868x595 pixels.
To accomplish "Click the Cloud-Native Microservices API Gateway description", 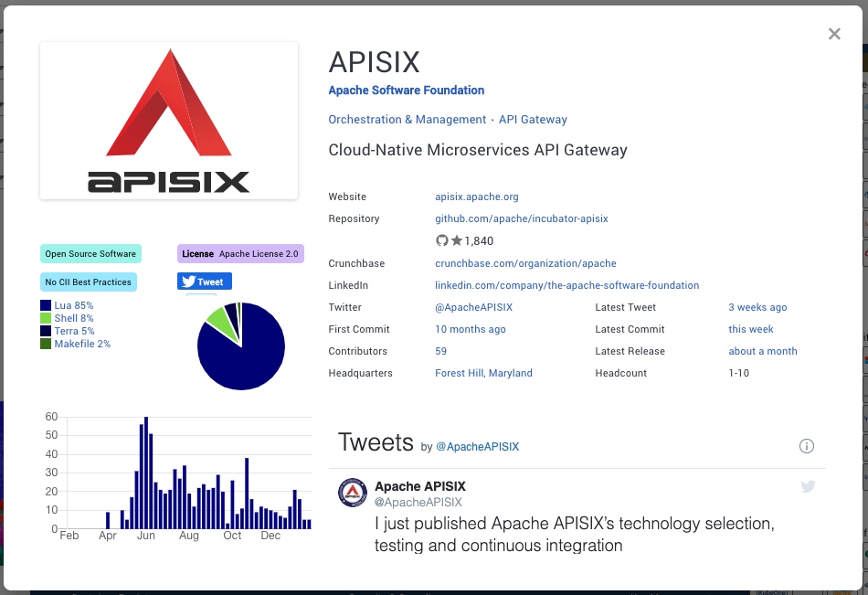I will click(478, 150).
